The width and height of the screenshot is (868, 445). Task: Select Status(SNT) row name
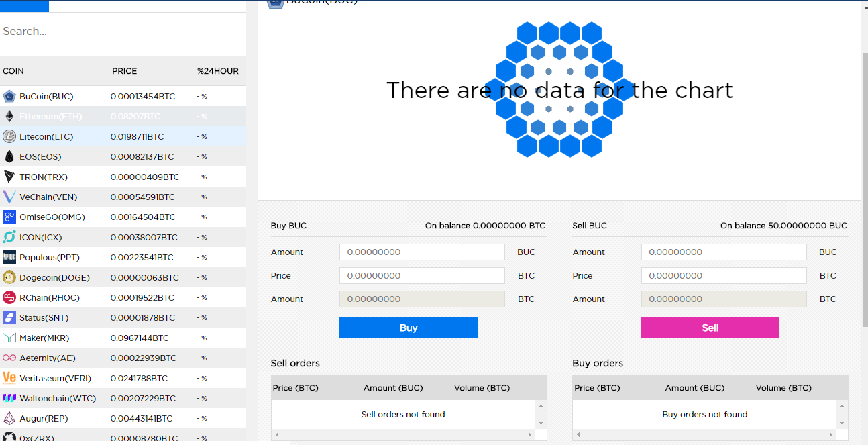pos(44,318)
